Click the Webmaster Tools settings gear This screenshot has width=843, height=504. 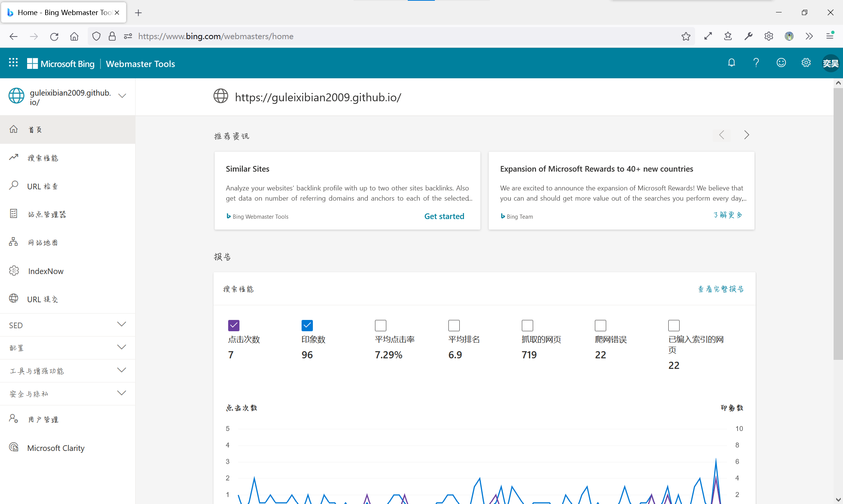[x=806, y=63]
